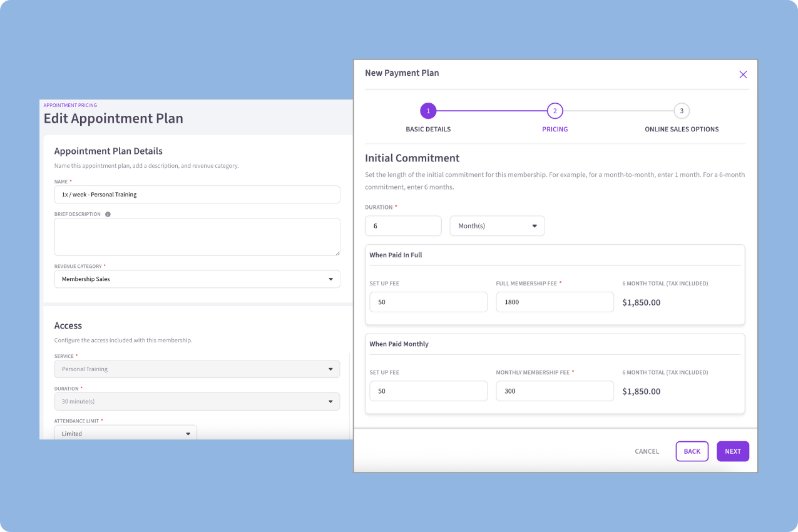Open the Attendance Limit dropdown
The height and width of the screenshot is (532, 798).
click(125, 433)
